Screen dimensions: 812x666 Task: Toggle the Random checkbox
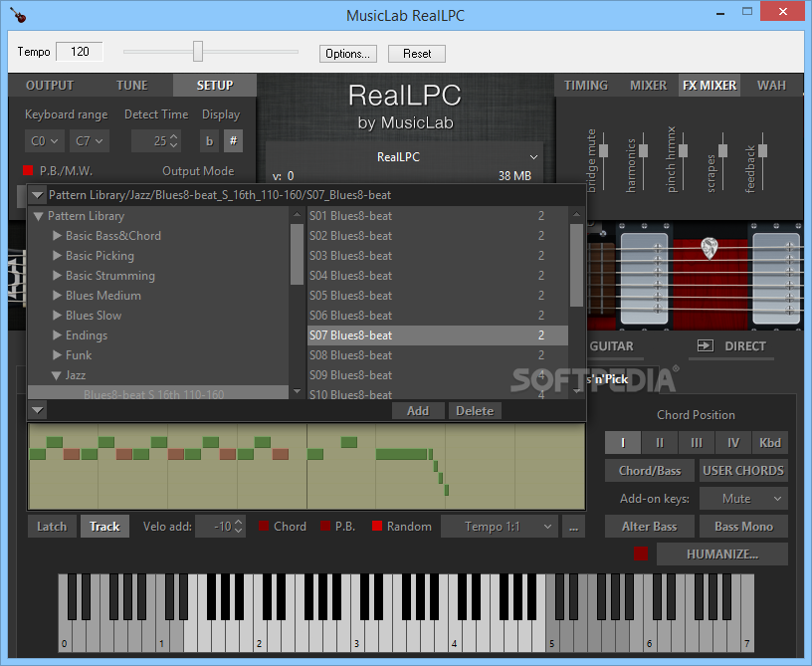(377, 527)
